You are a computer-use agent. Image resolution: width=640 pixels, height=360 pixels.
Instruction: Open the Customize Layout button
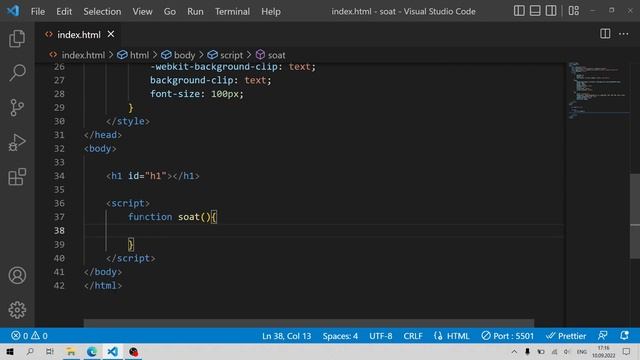point(574,11)
